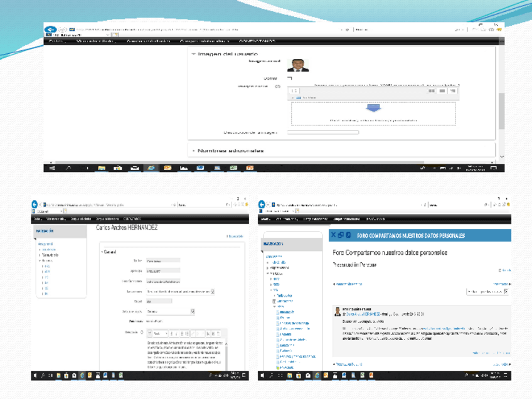Open the third black bar menu in the top window
The height and width of the screenshot is (399, 532).
click(148, 41)
